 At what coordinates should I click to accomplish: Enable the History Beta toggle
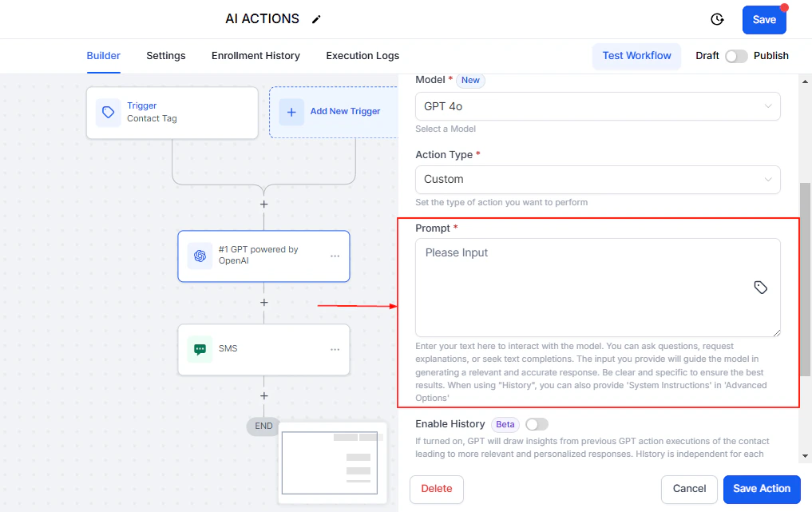pyautogui.click(x=536, y=424)
